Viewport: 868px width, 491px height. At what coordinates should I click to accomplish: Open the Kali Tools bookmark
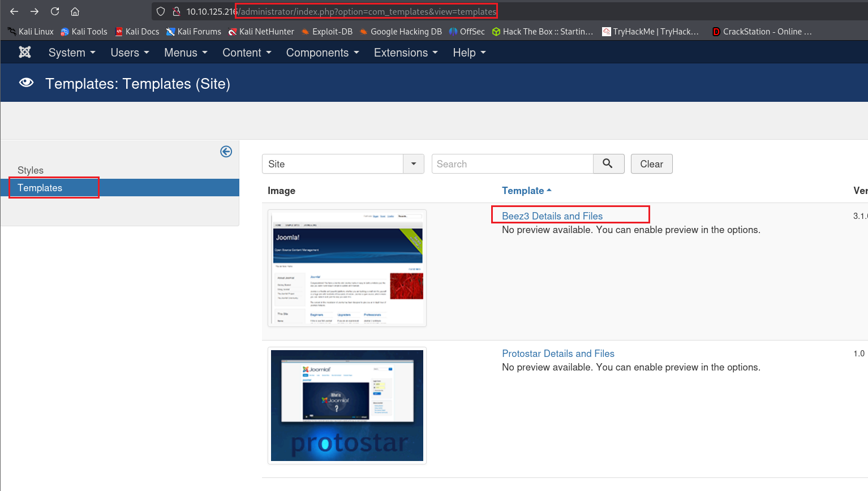[x=84, y=32]
